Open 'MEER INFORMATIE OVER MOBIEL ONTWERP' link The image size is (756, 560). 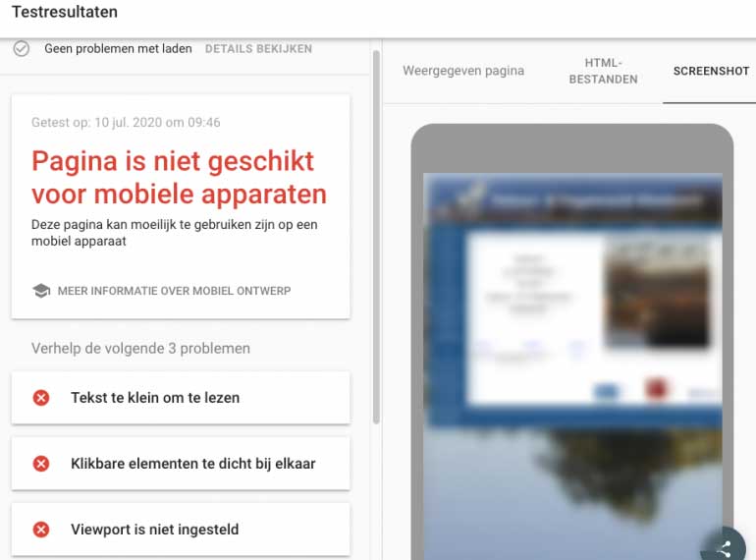click(x=174, y=291)
